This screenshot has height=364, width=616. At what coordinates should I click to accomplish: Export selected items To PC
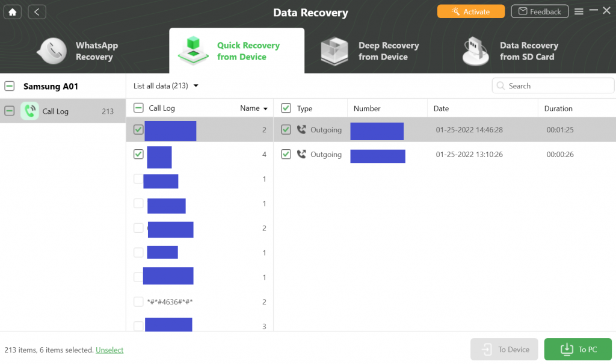tap(578, 349)
